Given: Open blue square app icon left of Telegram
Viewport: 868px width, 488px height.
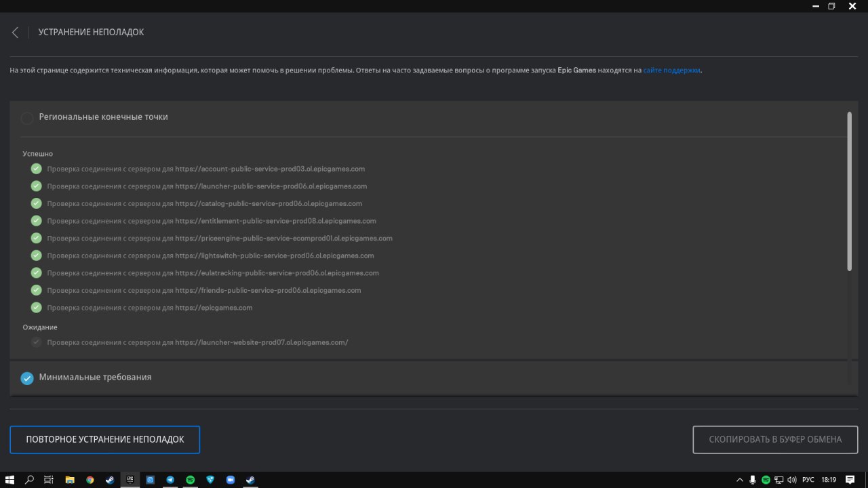Looking at the screenshot, I should tap(151, 479).
